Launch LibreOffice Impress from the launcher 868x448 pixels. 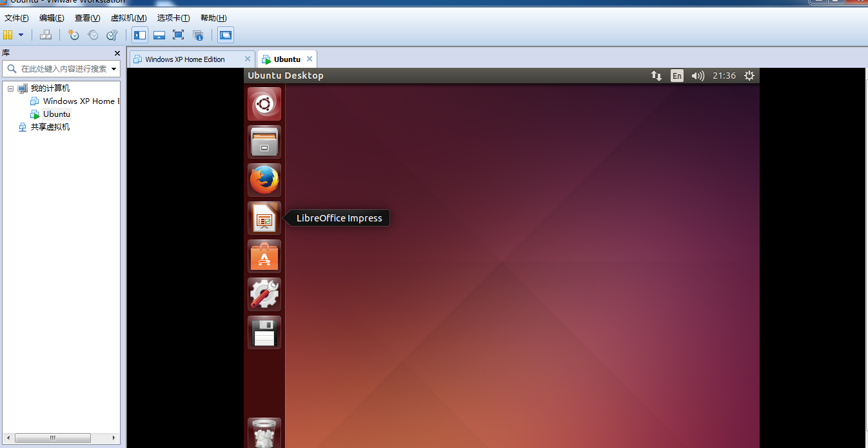pyautogui.click(x=264, y=218)
